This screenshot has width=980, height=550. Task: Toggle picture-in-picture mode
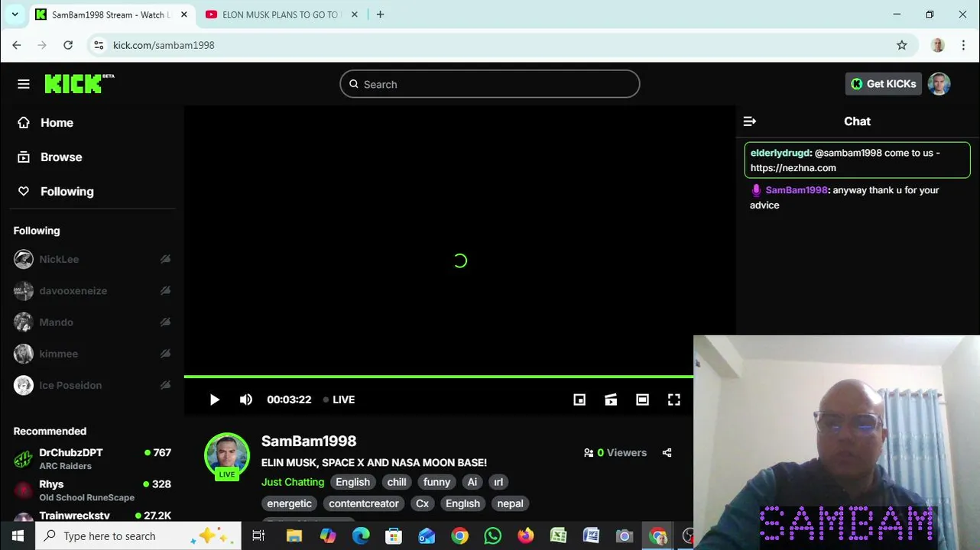coord(579,400)
